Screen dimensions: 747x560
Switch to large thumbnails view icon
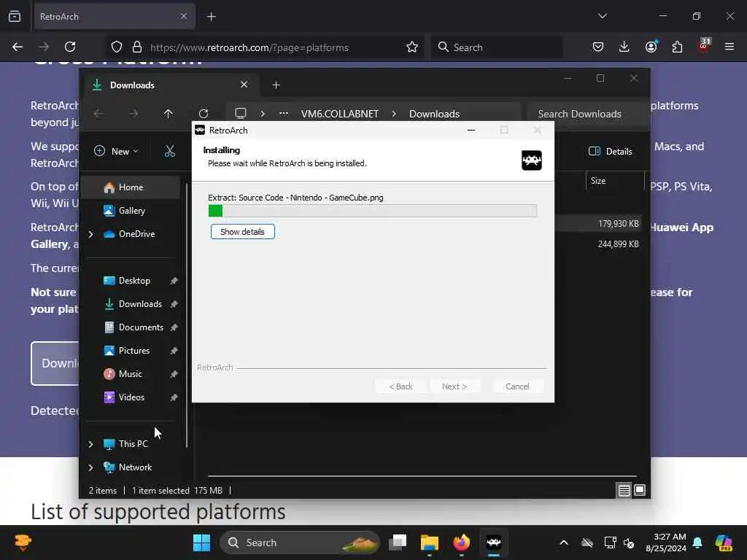(x=640, y=490)
